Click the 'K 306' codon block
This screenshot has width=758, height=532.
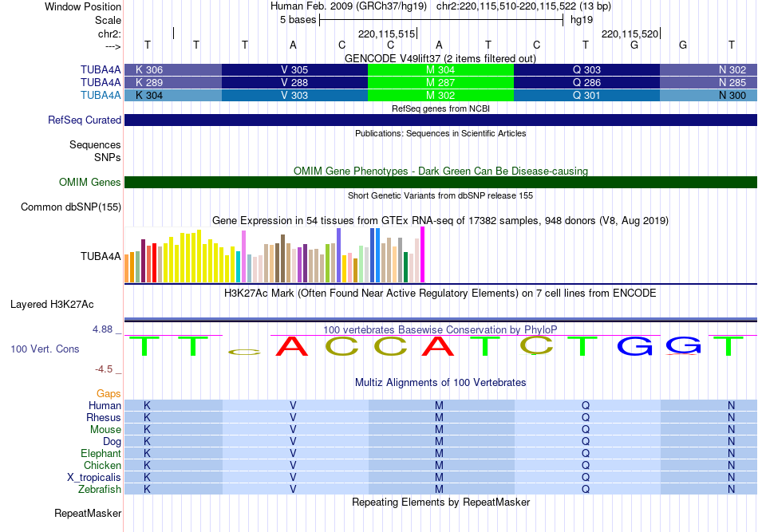173,69
